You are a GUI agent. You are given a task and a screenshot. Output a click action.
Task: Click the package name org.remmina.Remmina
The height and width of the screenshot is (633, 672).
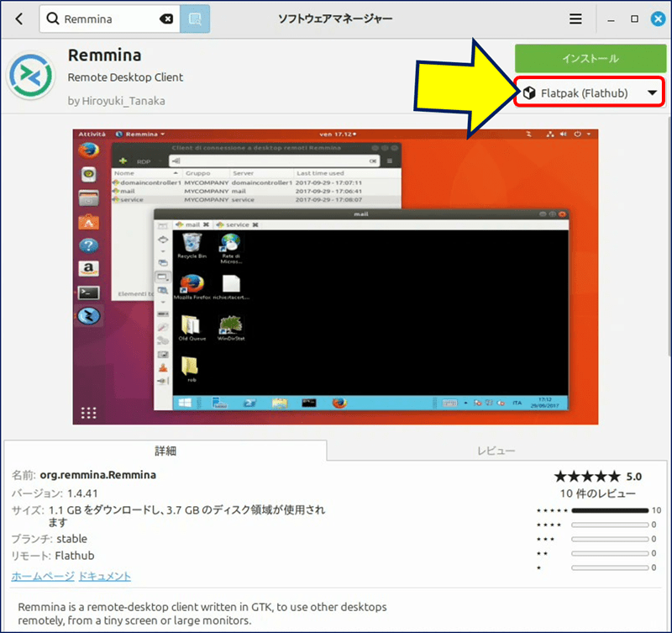[x=98, y=475]
